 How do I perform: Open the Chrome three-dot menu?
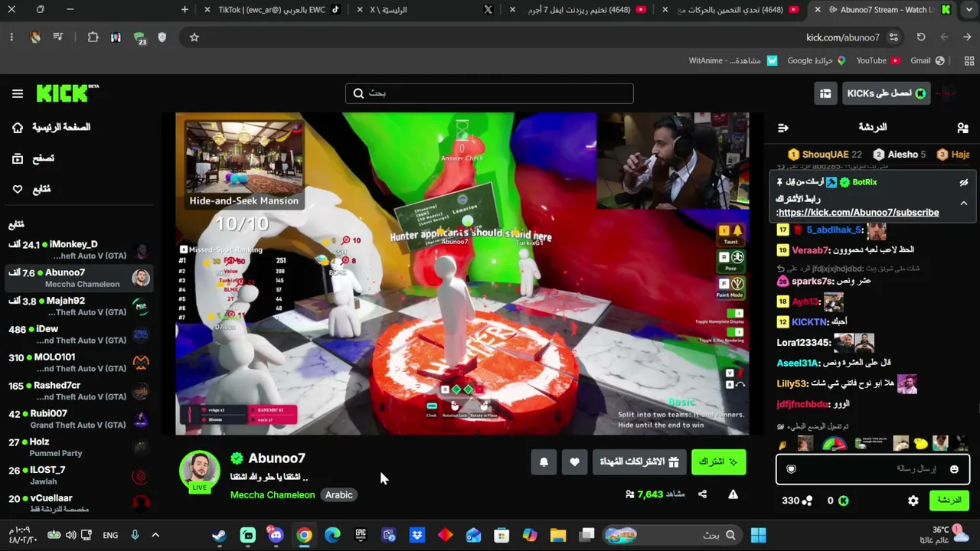(11, 37)
